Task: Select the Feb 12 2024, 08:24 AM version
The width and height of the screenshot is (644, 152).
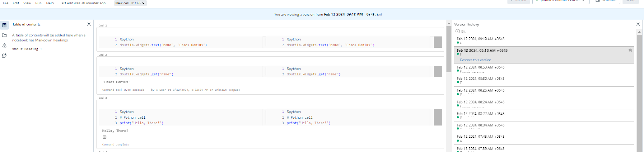Action: pyautogui.click(x=545, y=104)
